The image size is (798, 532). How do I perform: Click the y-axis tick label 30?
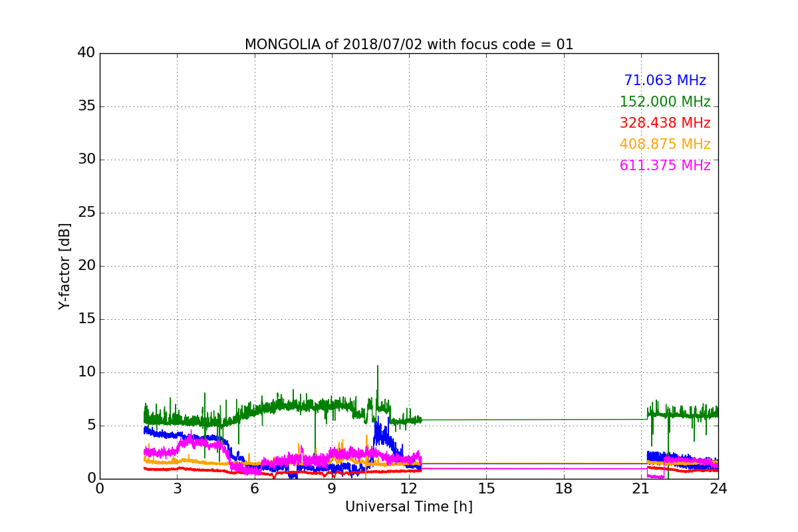pos(86,160)
